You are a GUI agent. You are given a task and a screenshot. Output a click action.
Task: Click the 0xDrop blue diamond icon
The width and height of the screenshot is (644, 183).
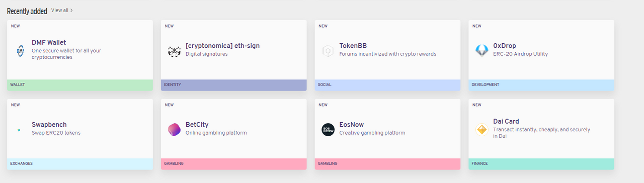[482, 51]
